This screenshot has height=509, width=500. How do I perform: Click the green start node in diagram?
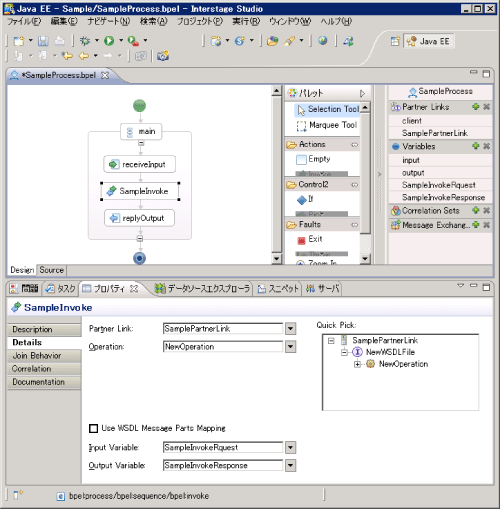pyautogui.click(x=139, y=106)
